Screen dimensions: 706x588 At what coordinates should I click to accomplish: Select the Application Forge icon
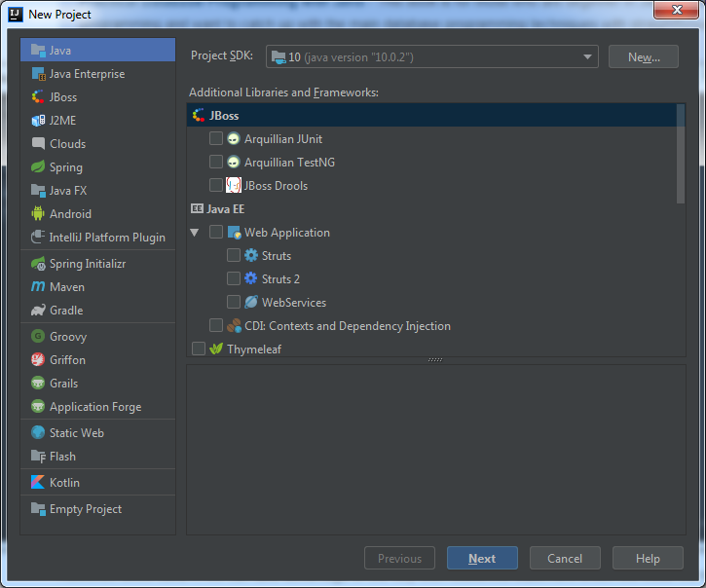[x=38, y=407]
